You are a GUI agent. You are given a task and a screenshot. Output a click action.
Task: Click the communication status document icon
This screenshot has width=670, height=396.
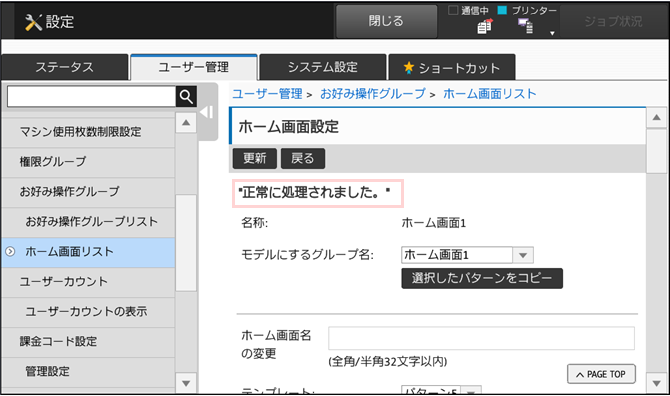point(485,26)
